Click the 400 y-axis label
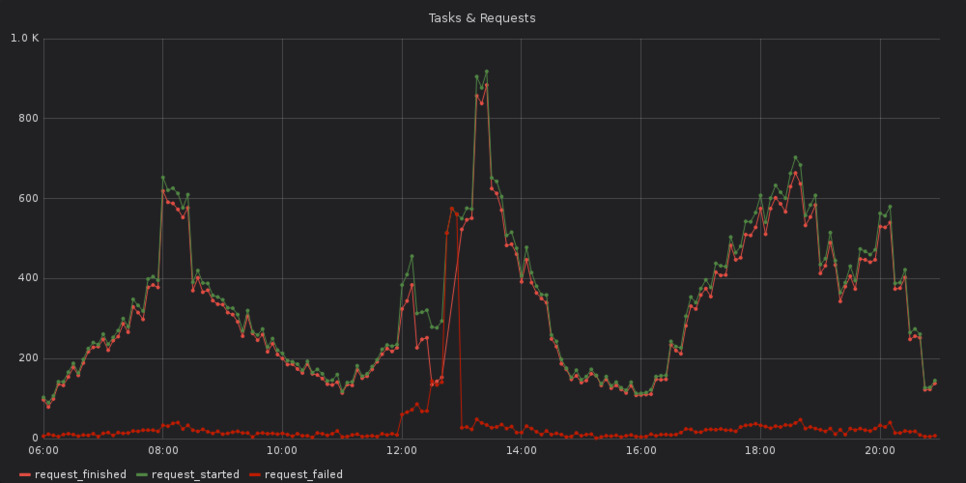The image size is (966, 483). pos(28,278)
